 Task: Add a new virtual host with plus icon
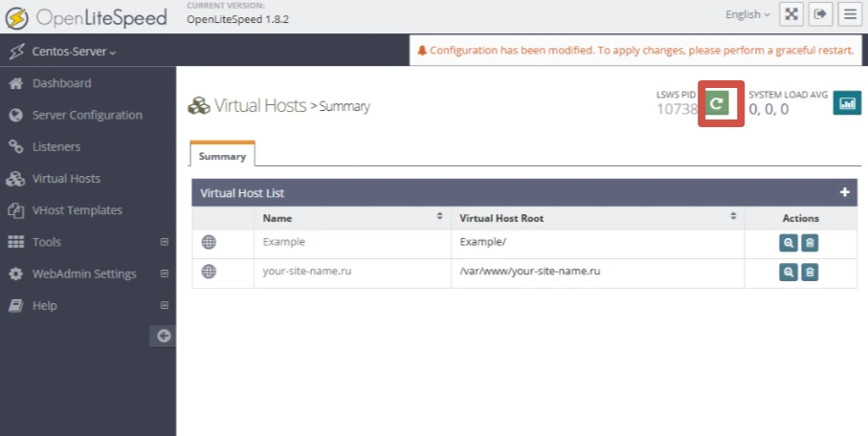point(844,192)
